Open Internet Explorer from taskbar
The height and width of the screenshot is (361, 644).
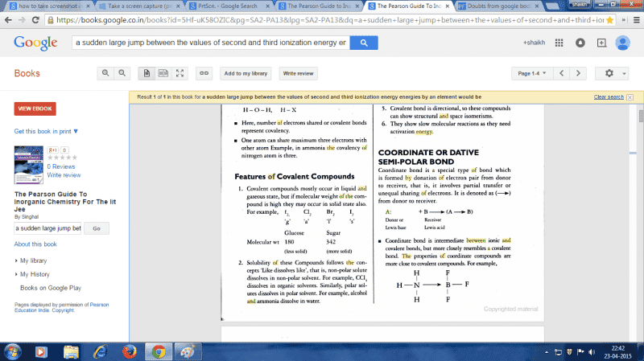100,352
